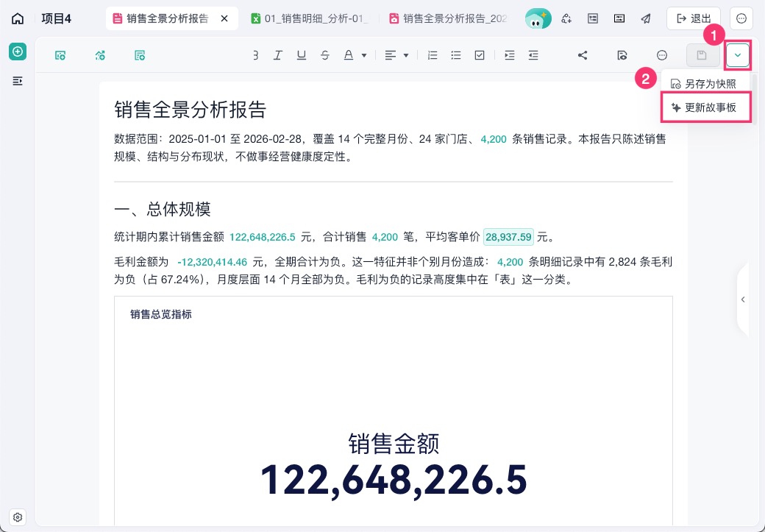Go to the home page icon
765x532 pixels.
click(x=18, y=19)
